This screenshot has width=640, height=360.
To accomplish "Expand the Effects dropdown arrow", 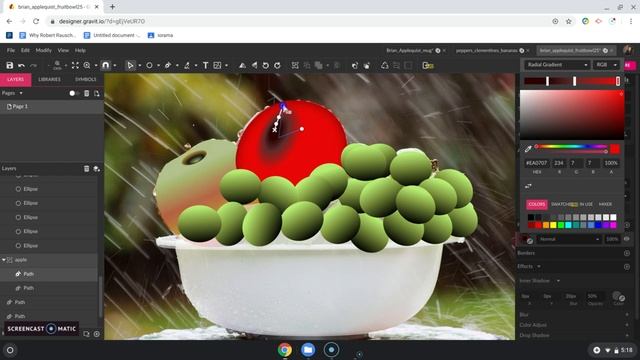I will pyautogui.click(x=539, y=267).
